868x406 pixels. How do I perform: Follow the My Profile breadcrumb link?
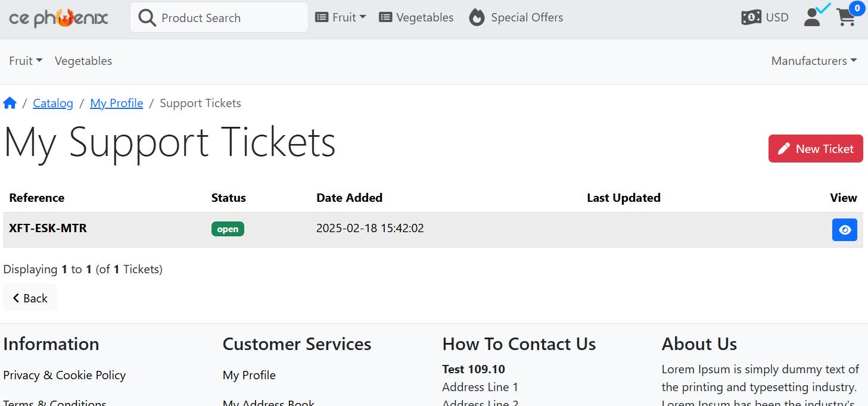coord(117,103)
